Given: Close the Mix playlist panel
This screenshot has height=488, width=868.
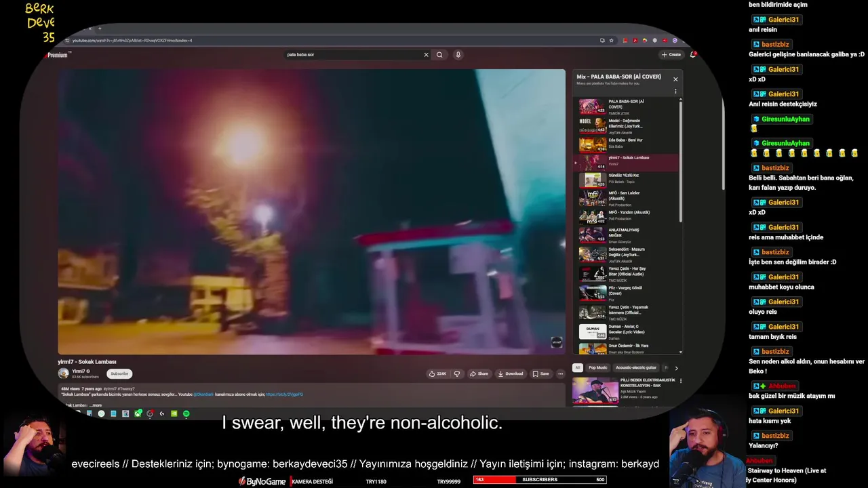Looking at the screenshot, I should pos(675,79).
